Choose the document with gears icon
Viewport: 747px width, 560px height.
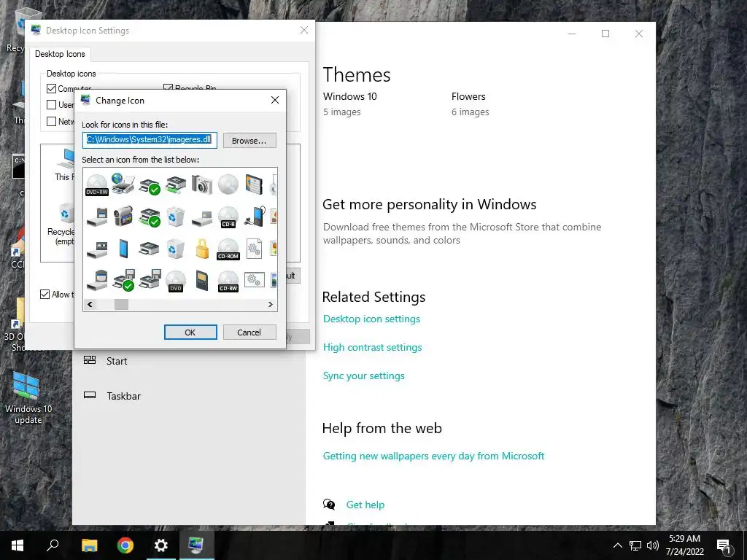[254, 249]
